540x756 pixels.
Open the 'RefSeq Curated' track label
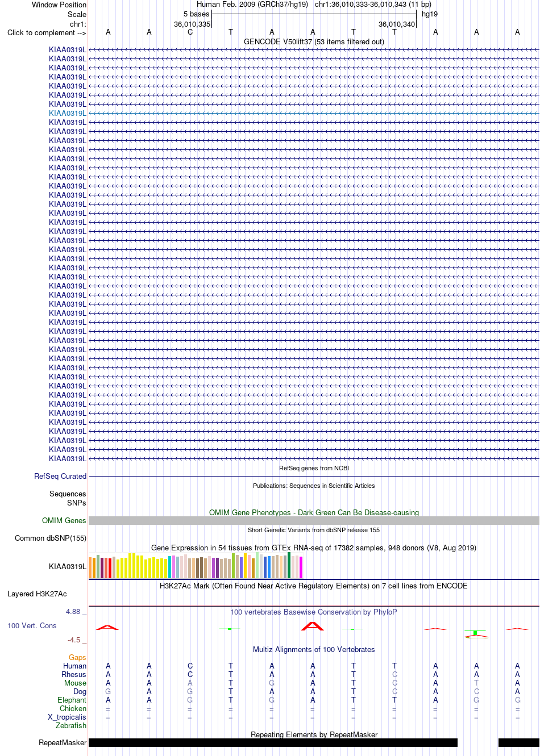pyautogui.click(x=60, y=476)
